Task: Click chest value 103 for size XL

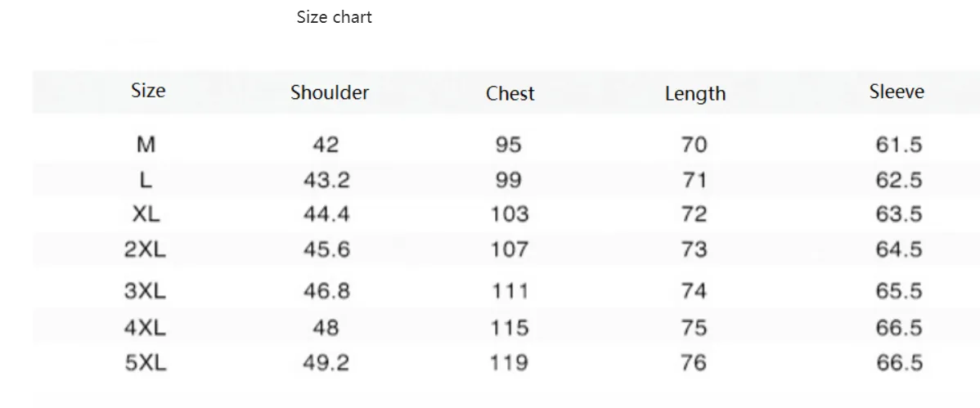Action: (x=510, y=214)
